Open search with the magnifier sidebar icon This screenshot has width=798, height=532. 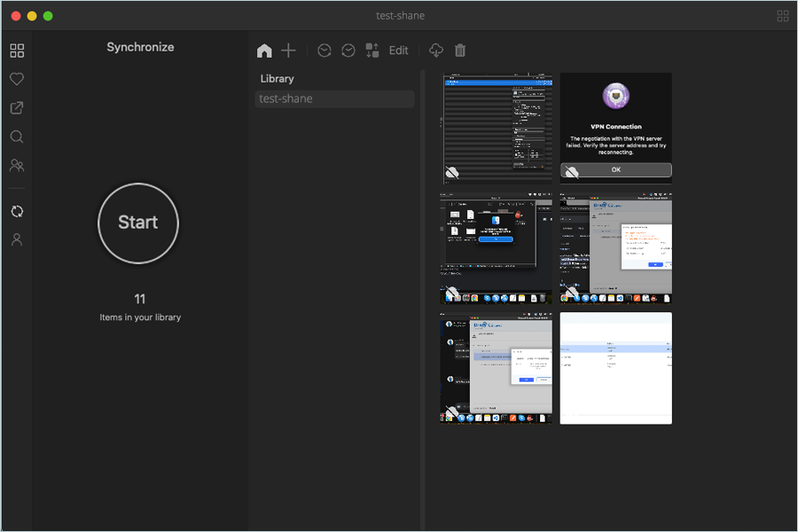pyautogui.click(x=17, y=137)
